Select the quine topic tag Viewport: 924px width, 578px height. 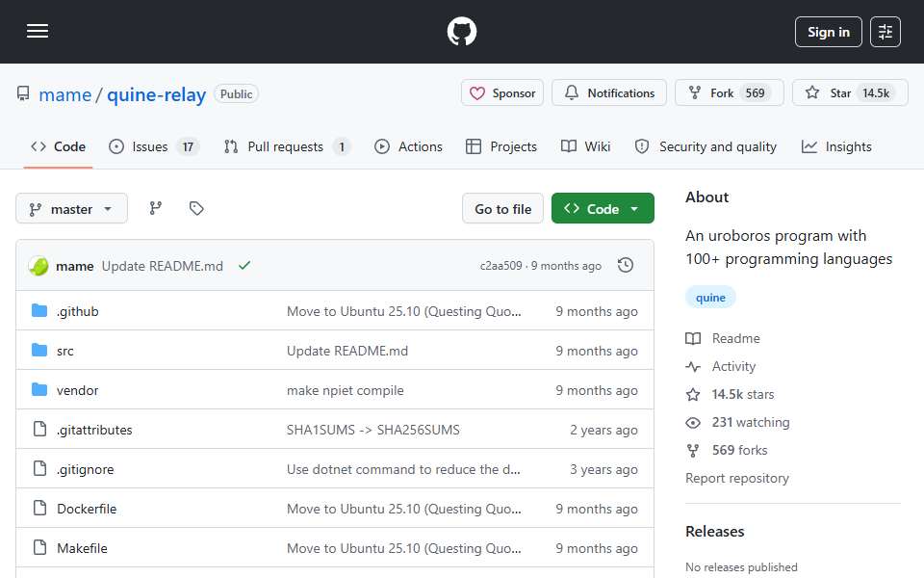[710, 298]
